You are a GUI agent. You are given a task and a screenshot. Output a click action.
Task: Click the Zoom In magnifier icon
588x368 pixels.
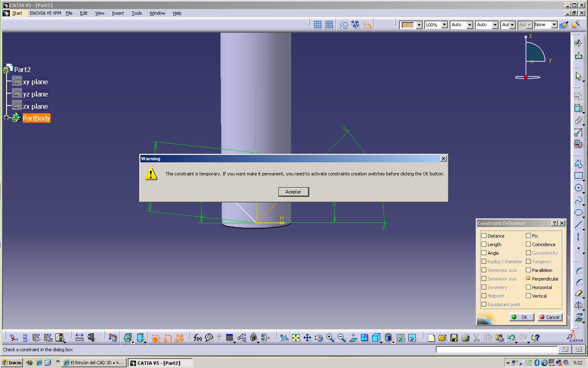click(330, 338)
